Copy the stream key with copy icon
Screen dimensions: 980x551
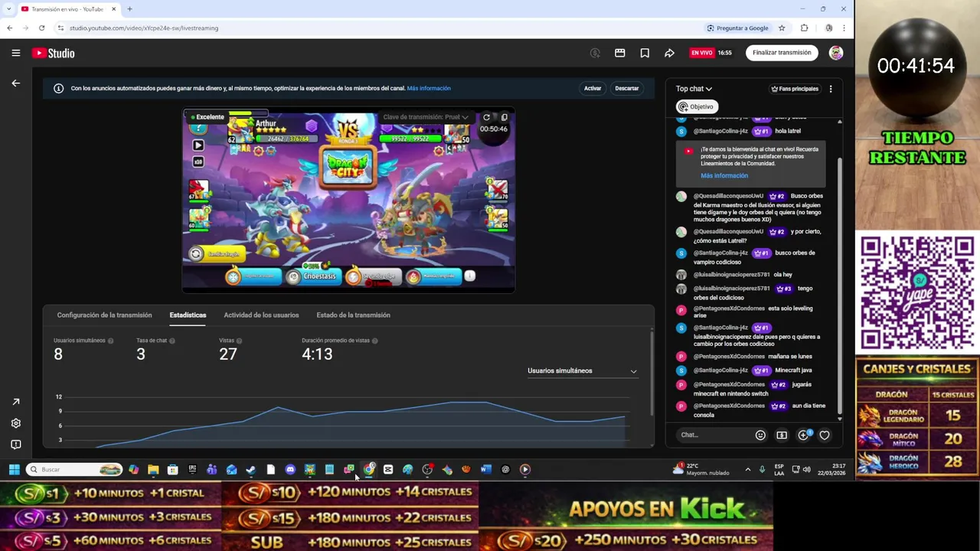(x=504, y=117)
